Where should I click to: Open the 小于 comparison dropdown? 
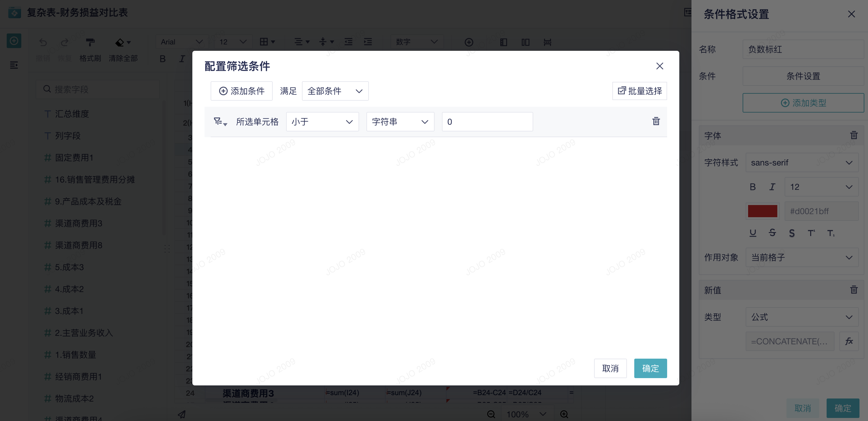(x=322, y=122)
